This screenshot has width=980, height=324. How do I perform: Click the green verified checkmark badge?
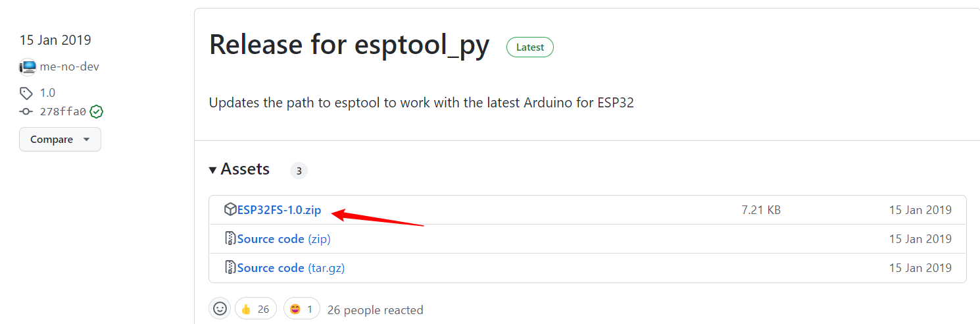pyautogui.click(x=97, y=111)
